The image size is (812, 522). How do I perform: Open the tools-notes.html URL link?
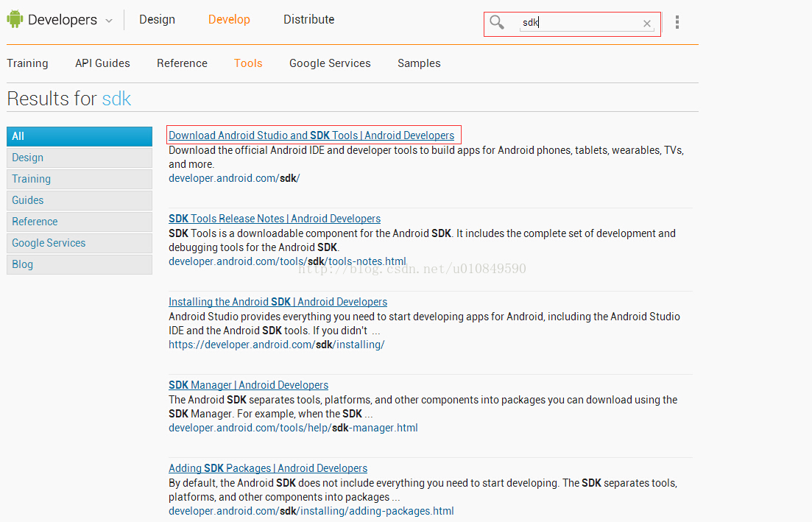tap(287, 261)
